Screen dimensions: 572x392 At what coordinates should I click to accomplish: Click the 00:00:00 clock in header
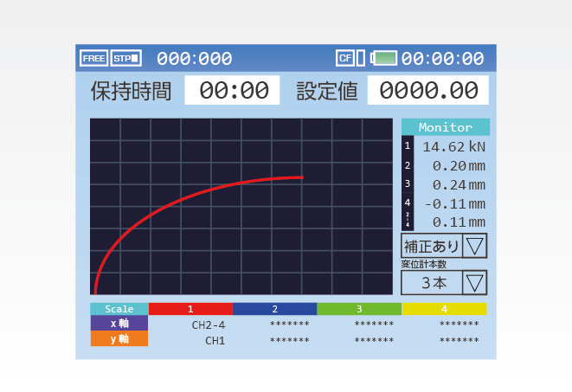click(x=442, y=58)
